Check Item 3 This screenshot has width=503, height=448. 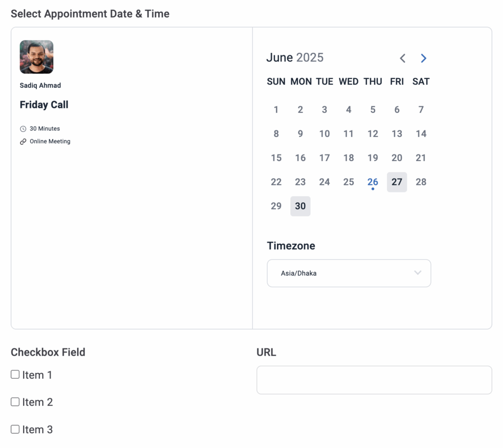tap(15, 428)
